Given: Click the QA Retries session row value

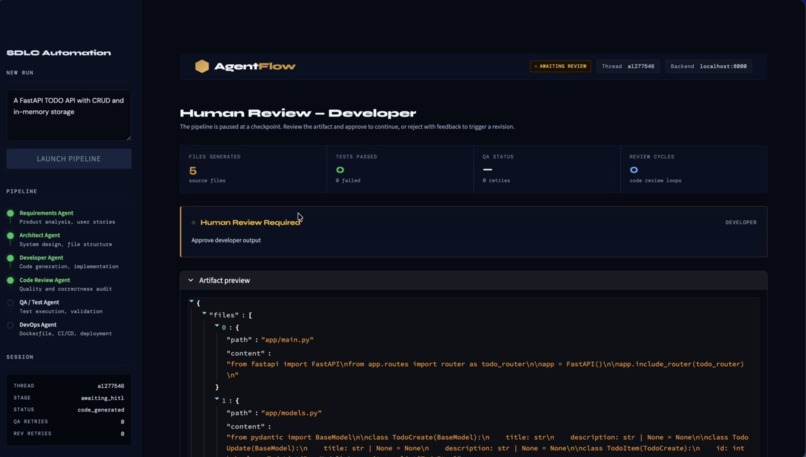Looking at the screenshot, I should (x=122, y=422).
